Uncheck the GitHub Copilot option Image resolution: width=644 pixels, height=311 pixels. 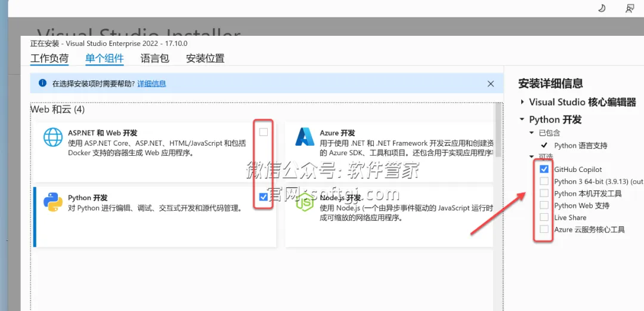pyautogui.click(x=544, y=169)
